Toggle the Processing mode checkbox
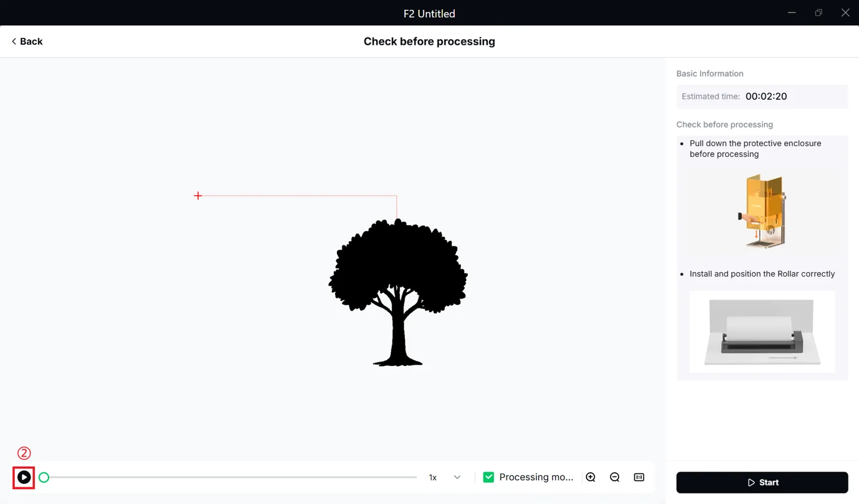Screen dimensions: 859x504 point(488,477)
